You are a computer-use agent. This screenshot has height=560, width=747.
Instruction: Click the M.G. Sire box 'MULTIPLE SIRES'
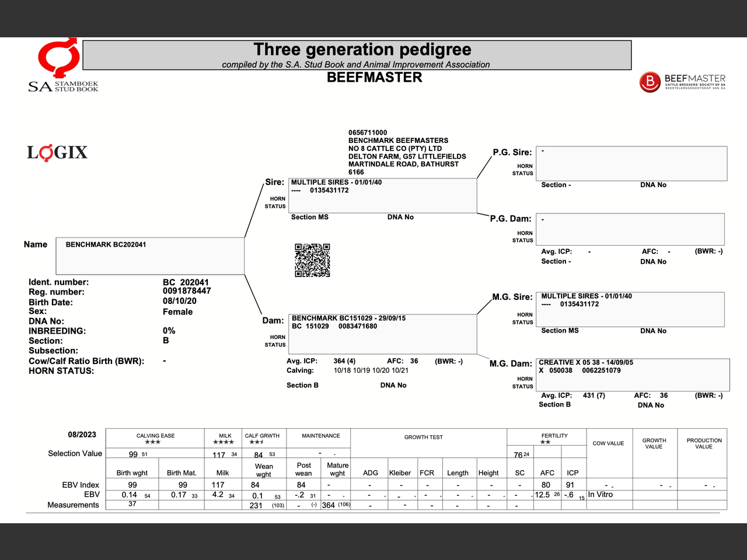tap(630, 309)
